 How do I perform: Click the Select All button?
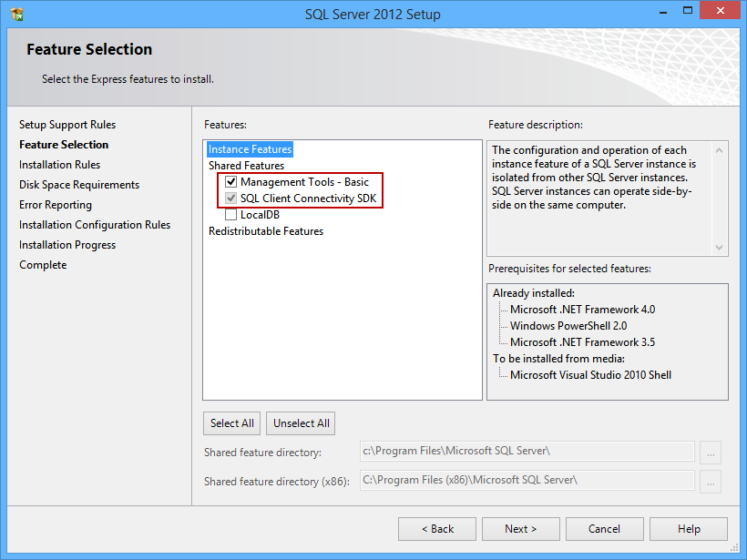point(231,423)
